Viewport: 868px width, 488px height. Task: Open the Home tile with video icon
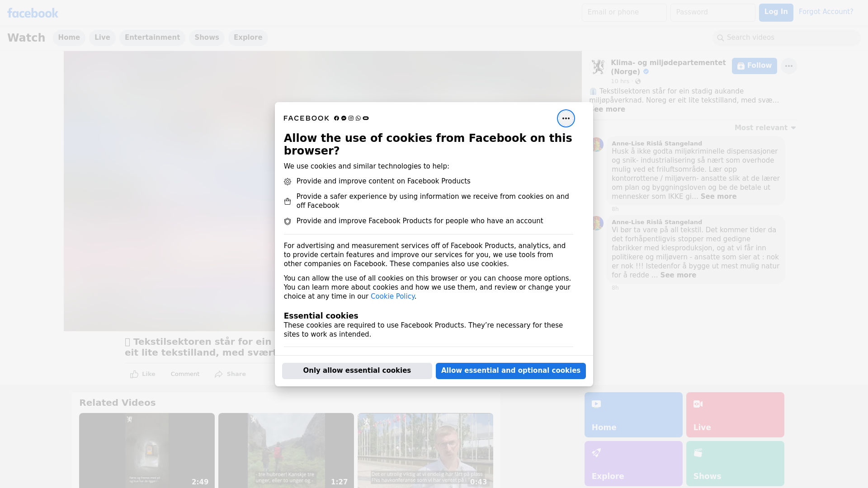(633, 414)
